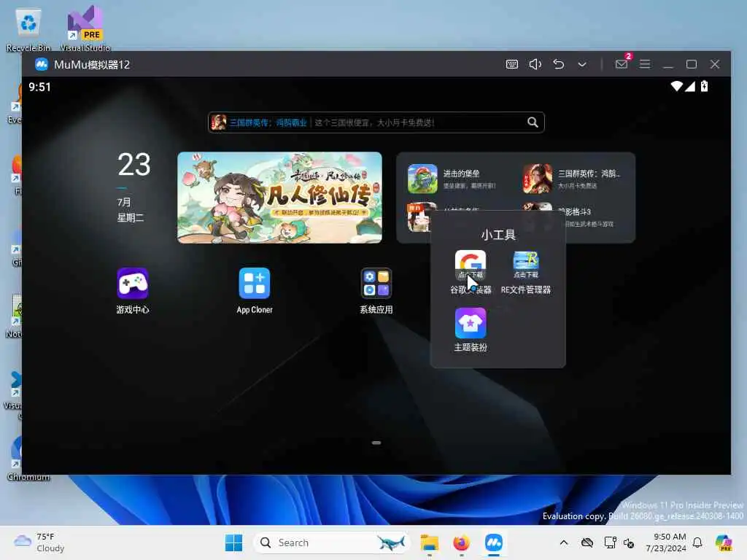Expand the toolbar chevron dropdown in MuMu title bar
The height and width of the screenshot is (560, 747).
(582, 65)
